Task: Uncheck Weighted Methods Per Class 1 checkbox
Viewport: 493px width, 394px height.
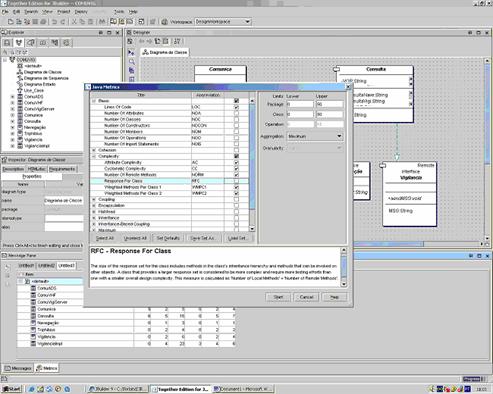Action: (x=236, y=187)
